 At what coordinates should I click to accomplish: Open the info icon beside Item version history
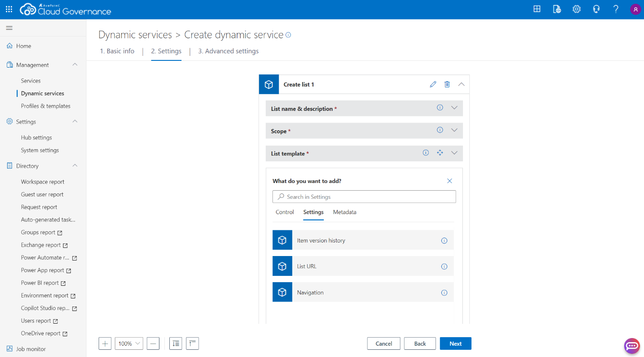point(444,241)
